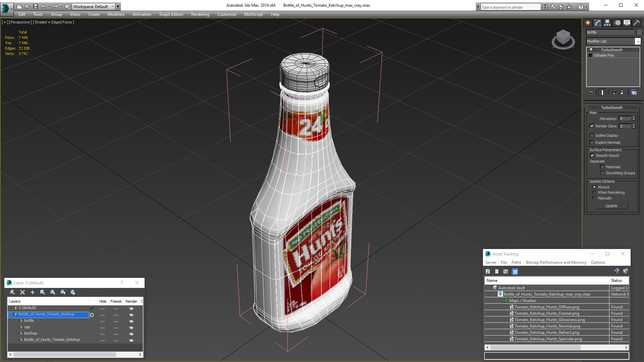Viewport: 644px width, 362px height.
Task: Increase Render Iters spinner value
Action: click(634, 125)
